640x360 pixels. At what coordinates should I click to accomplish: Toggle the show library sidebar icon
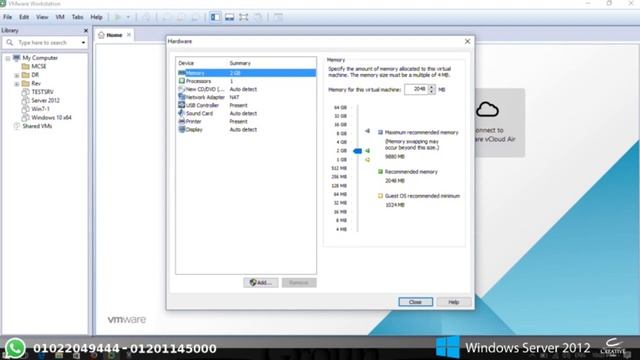(215, 17)
